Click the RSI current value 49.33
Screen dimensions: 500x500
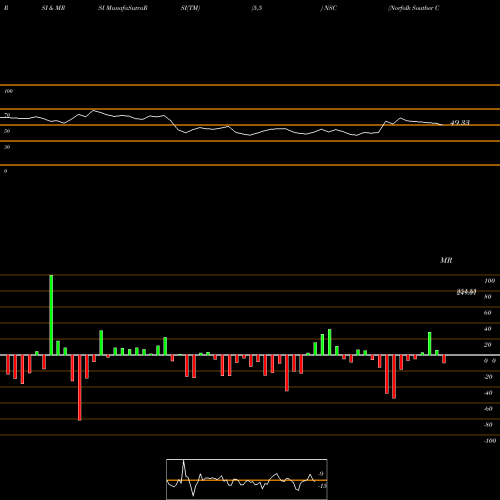pyautogui.click(x=460, y=123)
